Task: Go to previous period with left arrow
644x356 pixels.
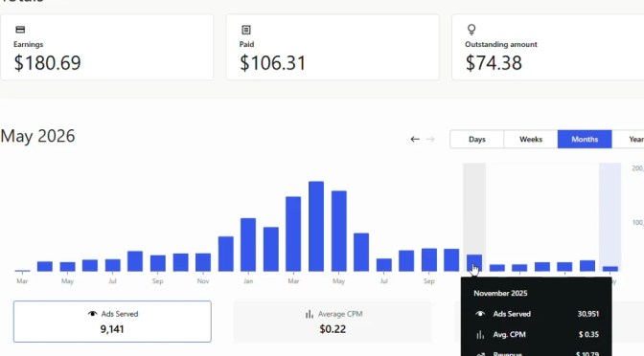Action: coord(415,139)
